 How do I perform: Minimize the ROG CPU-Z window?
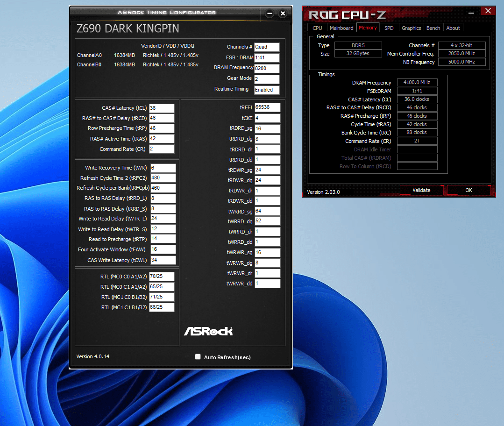click(471, 13)
